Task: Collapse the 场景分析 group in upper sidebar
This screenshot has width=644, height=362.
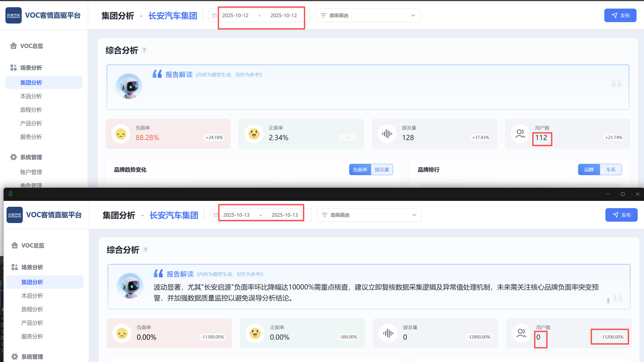Action: [31, 68]
